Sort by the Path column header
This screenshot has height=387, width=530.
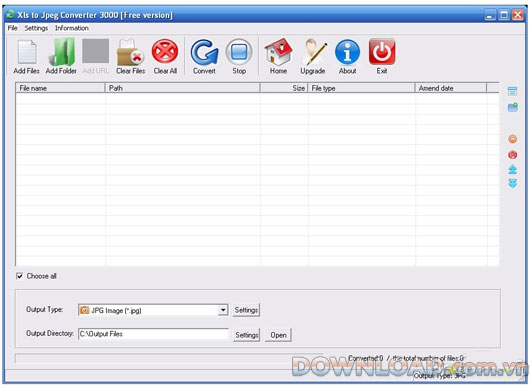tap(183, 88)
